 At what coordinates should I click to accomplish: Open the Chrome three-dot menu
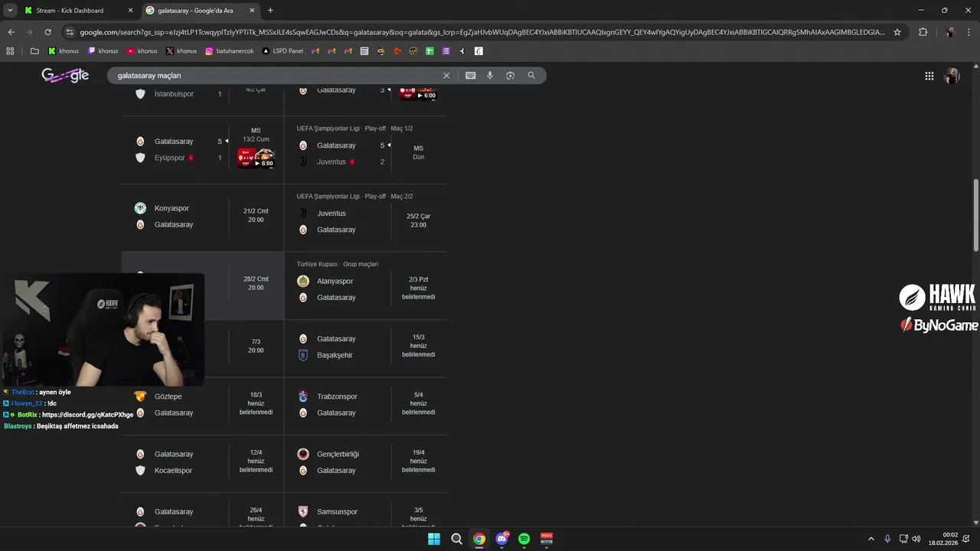click(969, 32)
